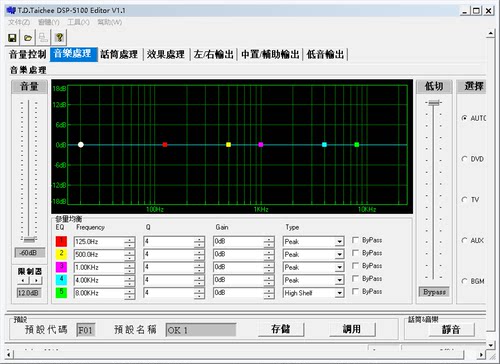Select the AUX input radio button

[464, 240]
